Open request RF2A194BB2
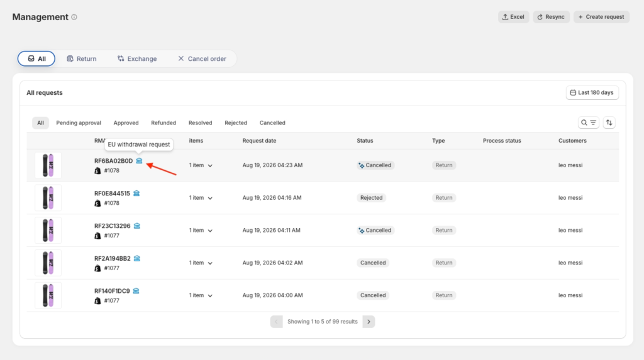 tap(112, 258)
